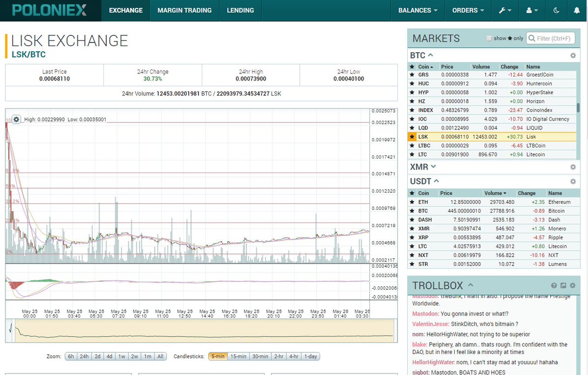
Task: Switch to the MARGIN TRADING tab
Action: point(185,10)
